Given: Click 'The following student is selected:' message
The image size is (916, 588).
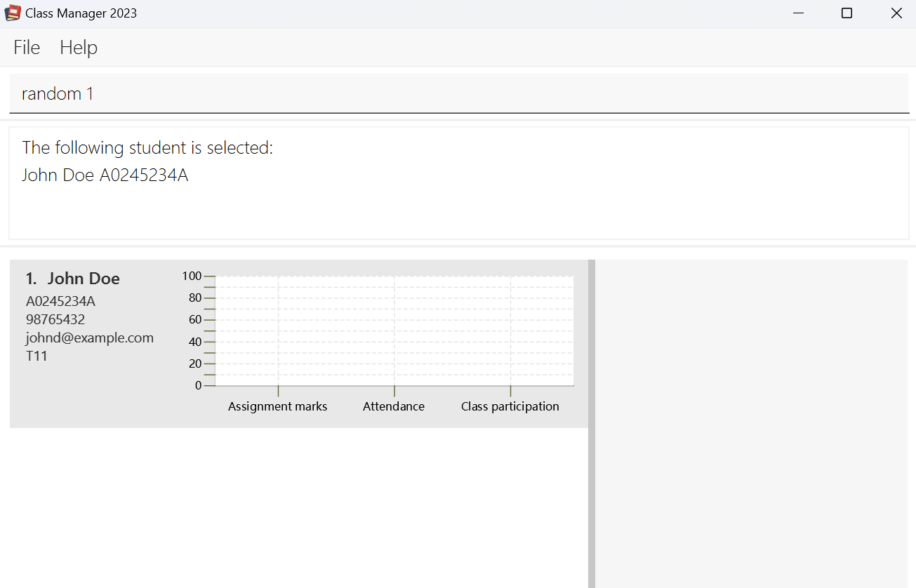Looking at the screenshot, I should click(x=147, y=148).
